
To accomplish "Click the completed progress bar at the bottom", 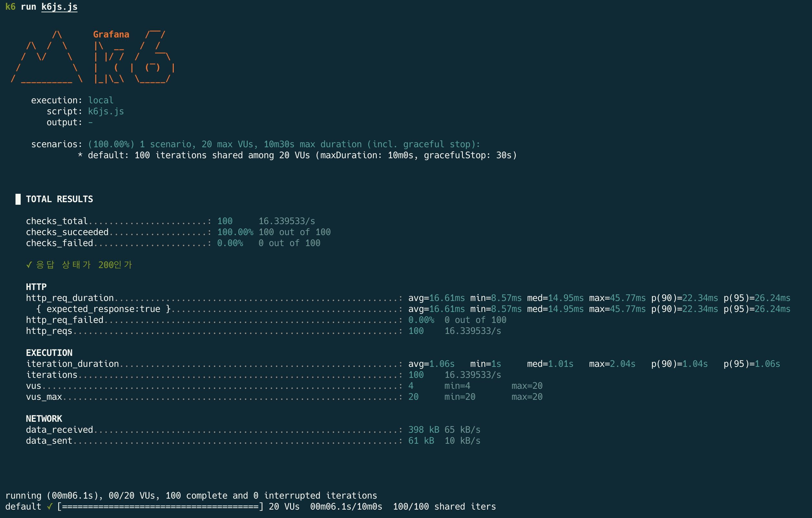I will click(160, 506).
